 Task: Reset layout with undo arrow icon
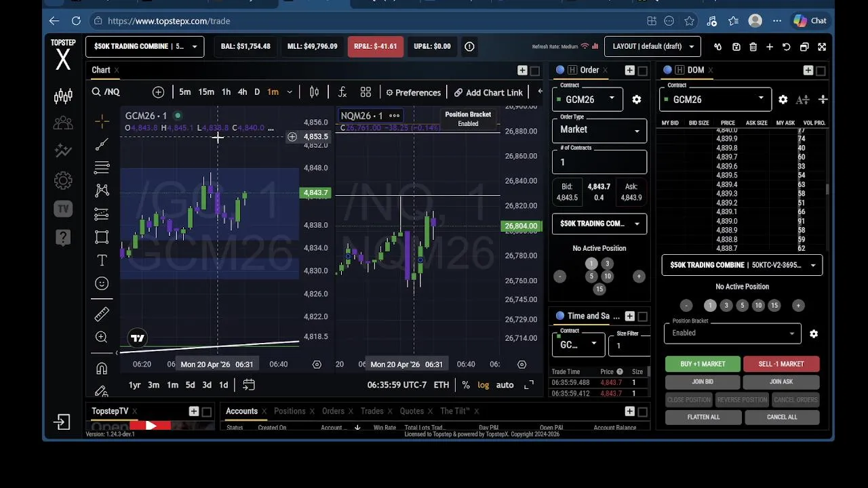[x=787, y=47]
